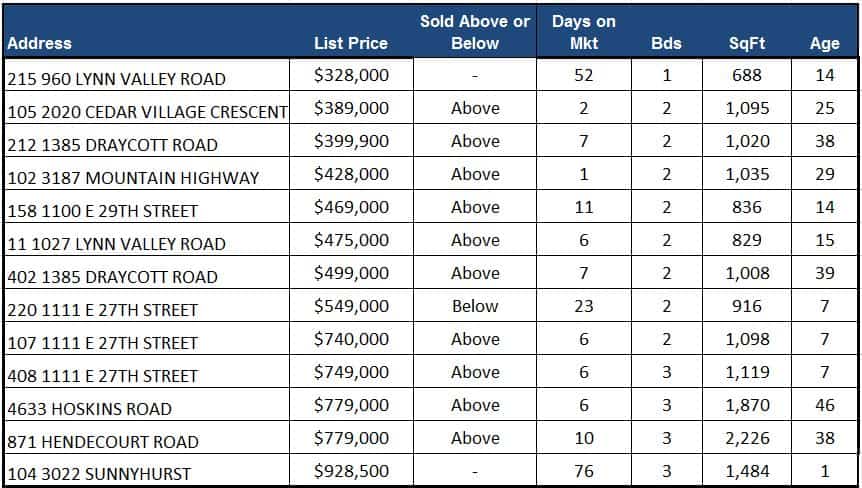Select the 4633 Hoskins Road address cell
Viewport: 862px width, 488px height.
point(90,409)
